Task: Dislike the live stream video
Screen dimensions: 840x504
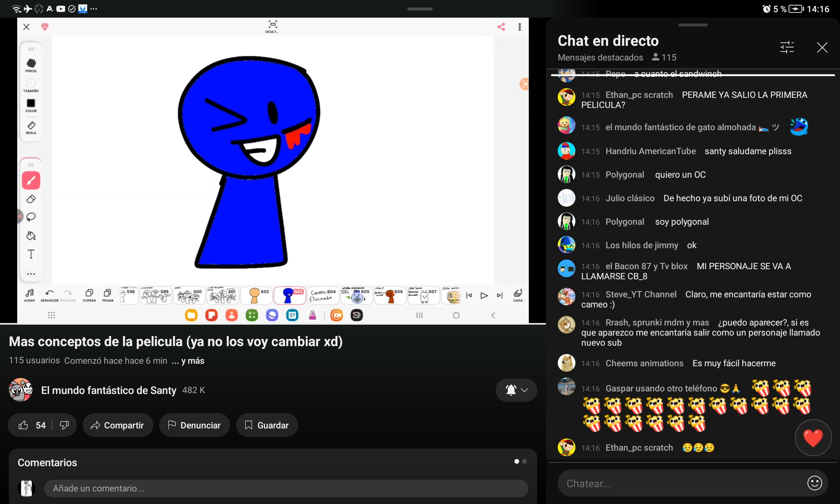Action: pos(64,425)
